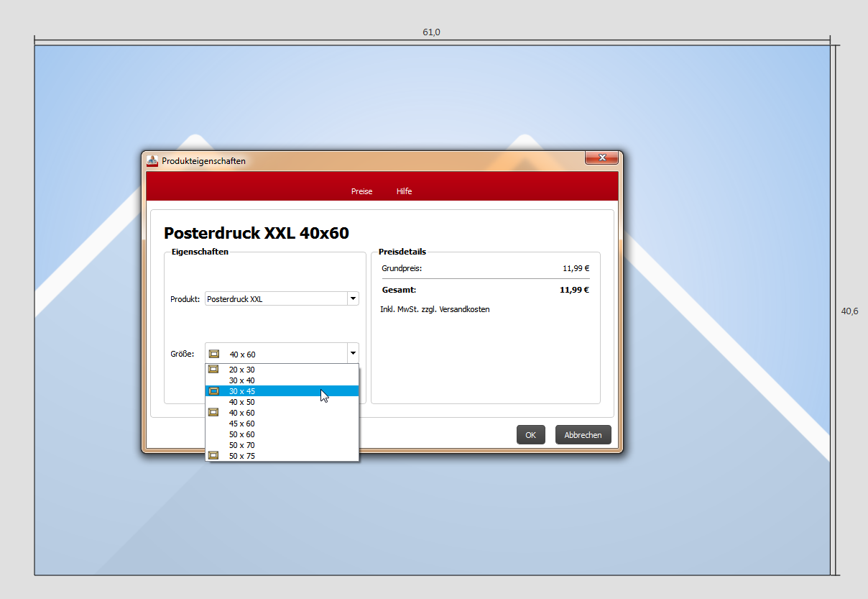Choose size 30 x 40 from list

282,380
